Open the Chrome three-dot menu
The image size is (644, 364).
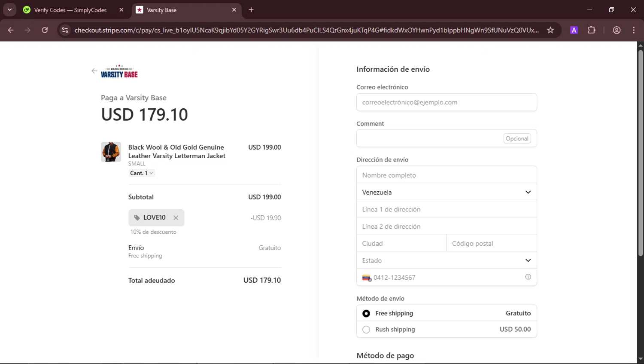pyautogui.click(x=634, y=30)
